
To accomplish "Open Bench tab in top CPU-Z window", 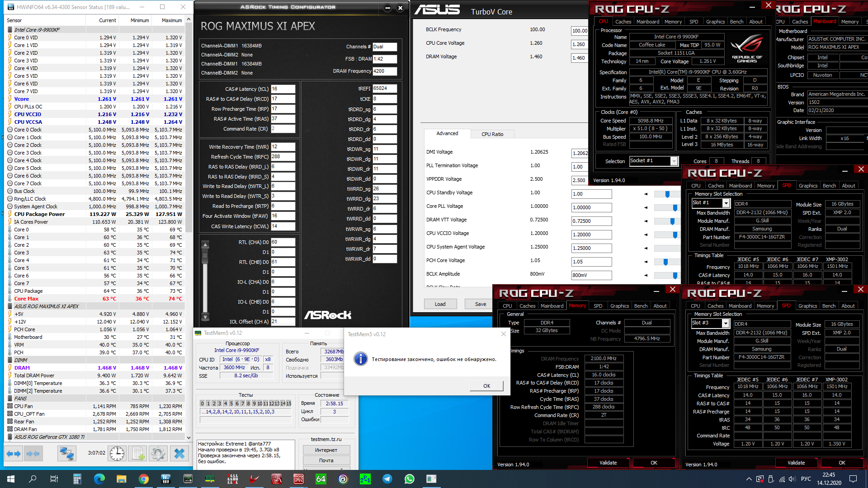I will pos(736,22).
